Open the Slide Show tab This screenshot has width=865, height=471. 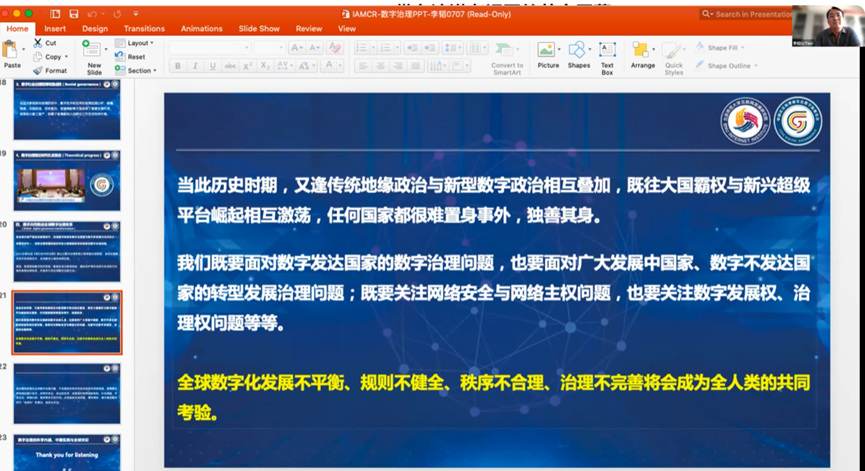point(257,29)
